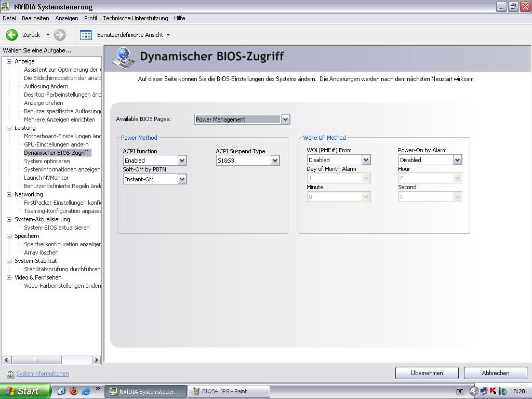Expand hidden tray icons arrow
The height and width of the screenshot is (399, 532).
click(474, 391)
